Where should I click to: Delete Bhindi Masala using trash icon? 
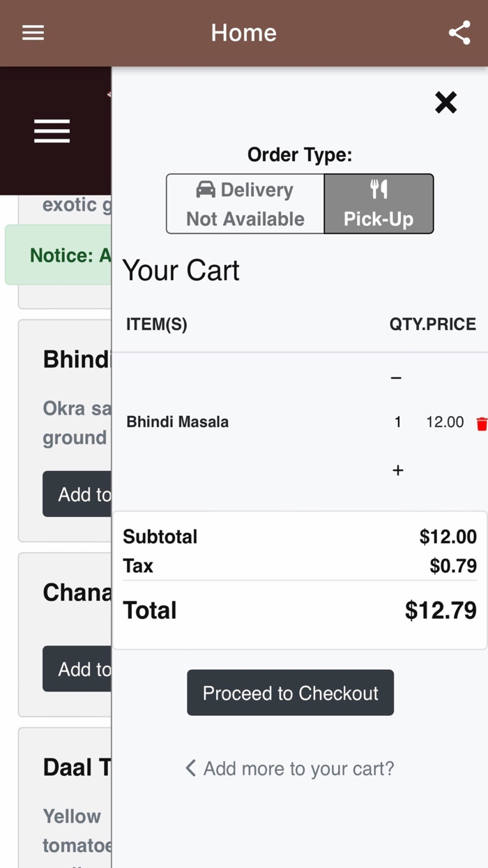[x=481, y=424]
